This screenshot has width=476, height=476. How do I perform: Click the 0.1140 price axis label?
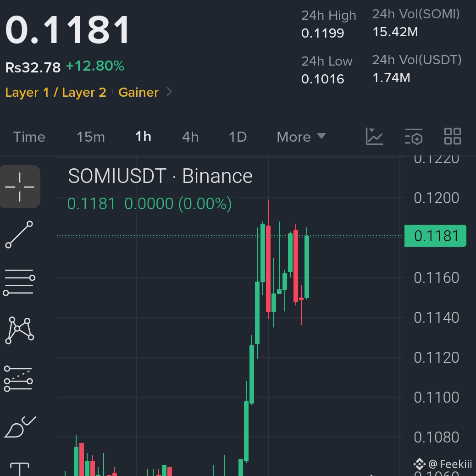[436, 318]
